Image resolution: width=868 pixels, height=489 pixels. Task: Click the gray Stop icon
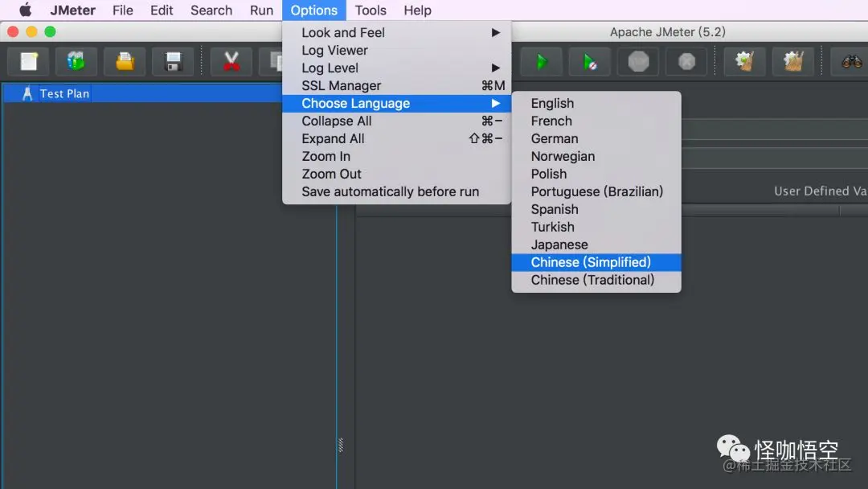pos(638,61)
